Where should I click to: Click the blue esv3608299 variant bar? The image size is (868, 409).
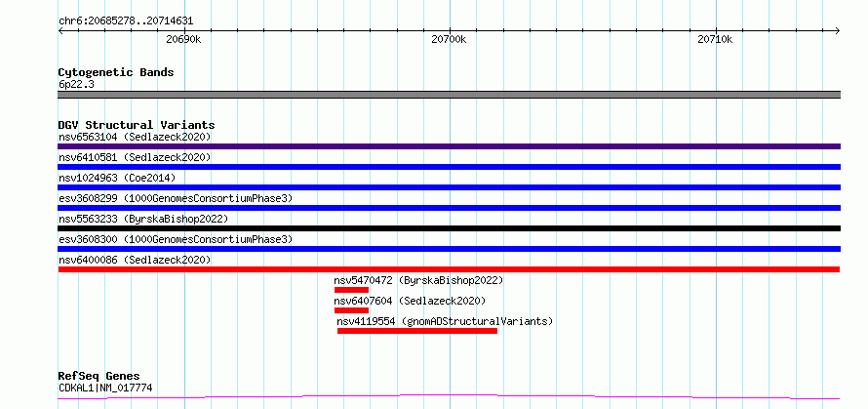point(449,208)
